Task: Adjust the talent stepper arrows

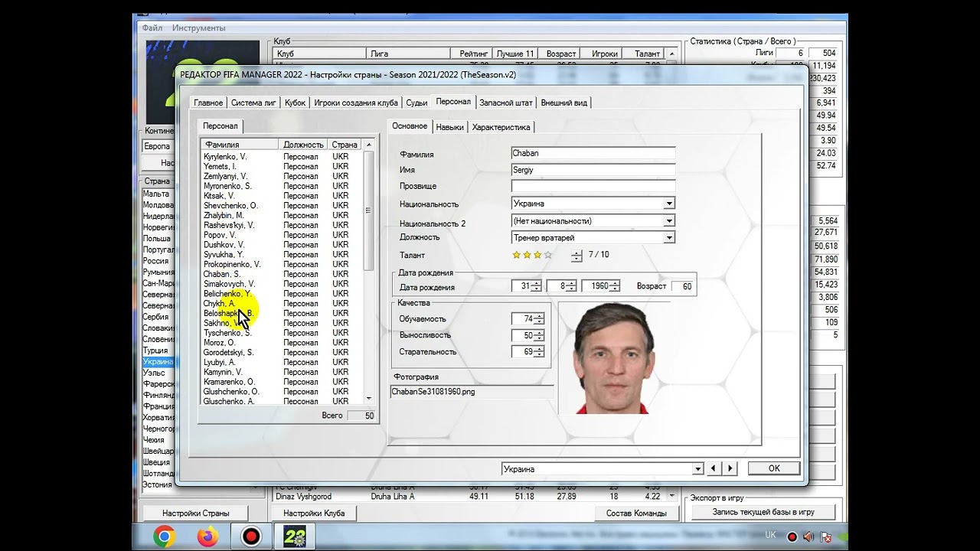Action: [577, 256]
